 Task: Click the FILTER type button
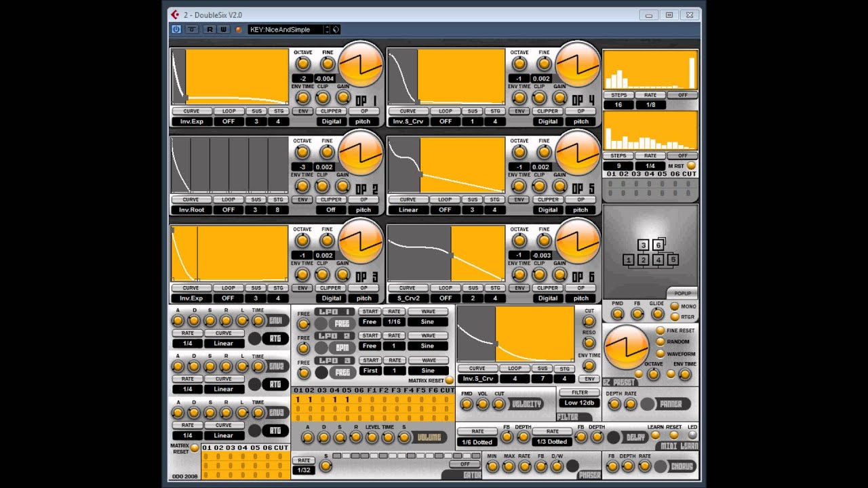tap(580, 392)
